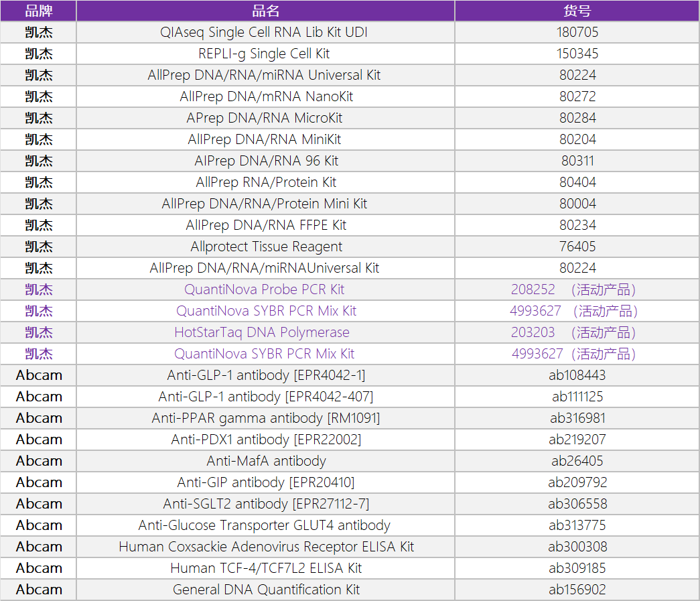
Task: Click product number 150345
Action: (x=577, y=54)
